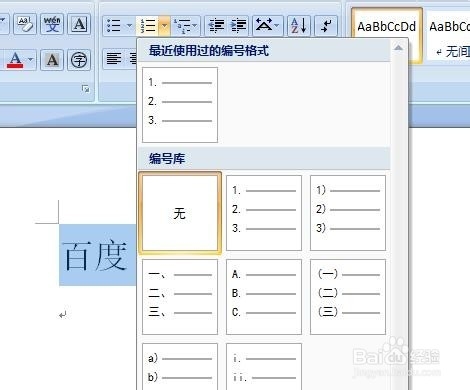Choose the a) b) numbering format

180,367
